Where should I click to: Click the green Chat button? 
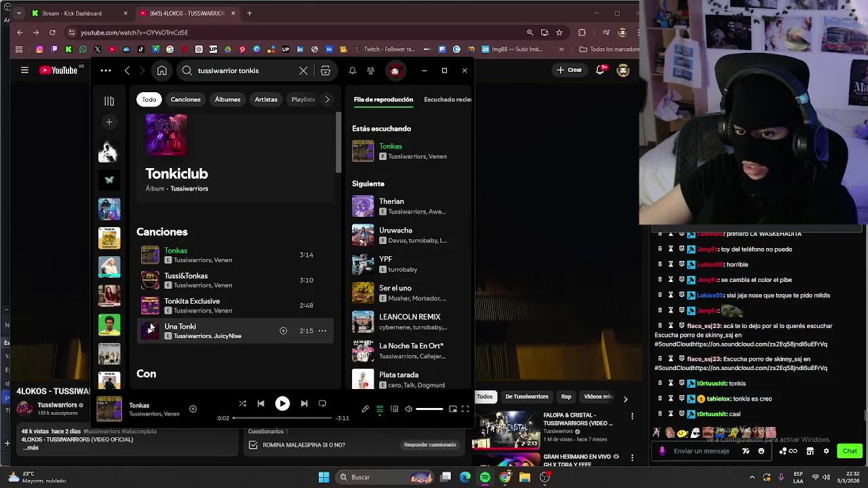pyautogui.click(x=850, y=451)
